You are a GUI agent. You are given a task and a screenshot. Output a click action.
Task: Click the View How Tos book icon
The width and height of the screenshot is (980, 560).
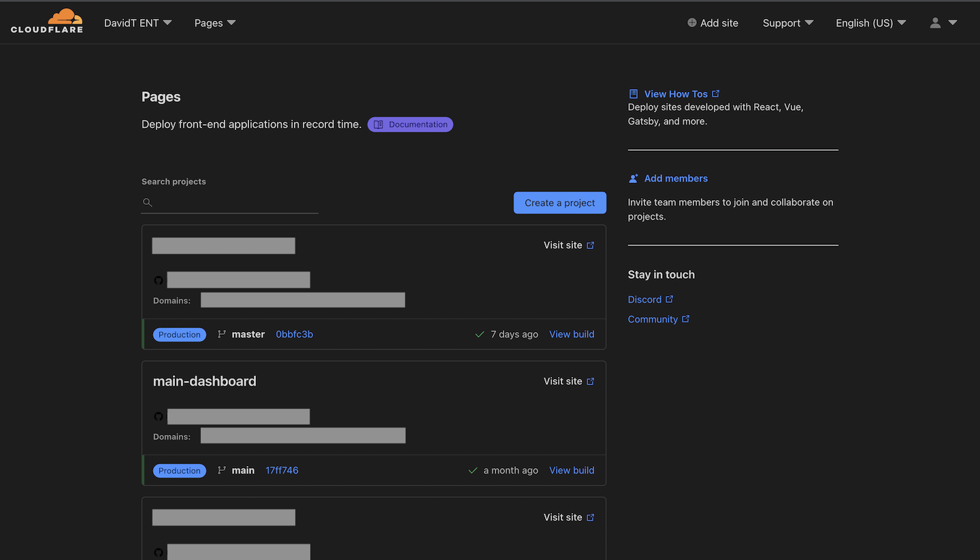tap(634, 94)
